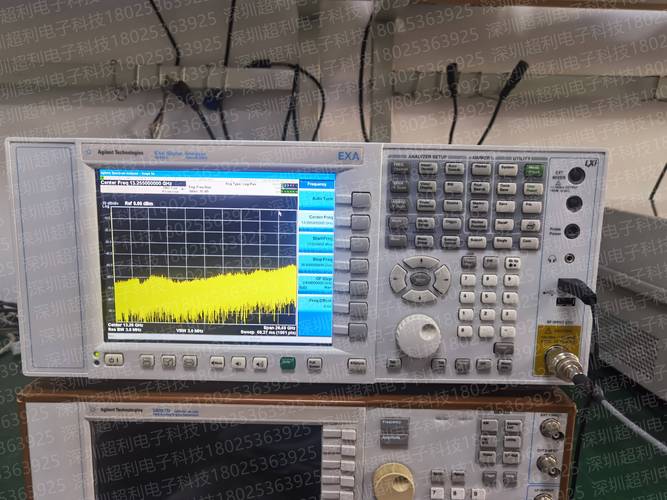The width and height of the screenshot is (667, 500).
Task: Tap the Mode Setup key
Action: coord(425,223)
